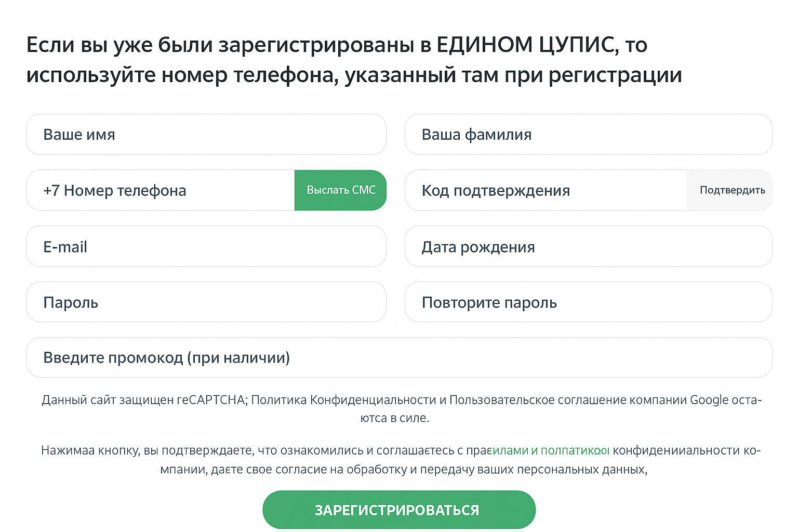
Task: Click "Пользовательское соглашение" in the reCAPTCHA notice
Action: coord(537,400)
